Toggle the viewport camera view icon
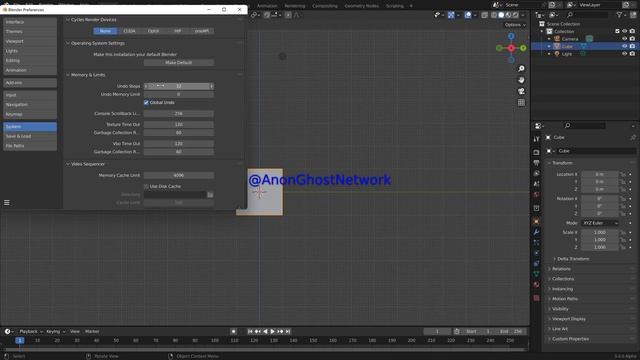Viewport: 640px width, 360px height. [x=521, y=91]
